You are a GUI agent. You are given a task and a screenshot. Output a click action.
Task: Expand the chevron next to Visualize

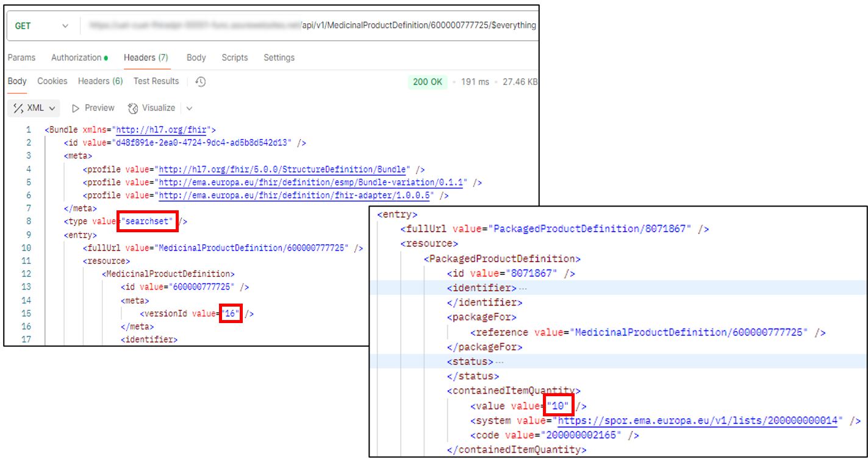coord(189,109)
